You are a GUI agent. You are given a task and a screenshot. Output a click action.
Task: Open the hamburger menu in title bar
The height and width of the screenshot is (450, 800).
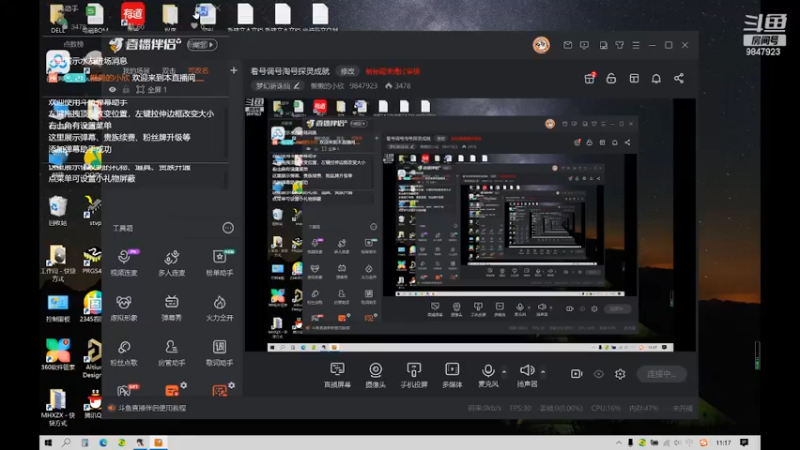(x=636, y=45)
